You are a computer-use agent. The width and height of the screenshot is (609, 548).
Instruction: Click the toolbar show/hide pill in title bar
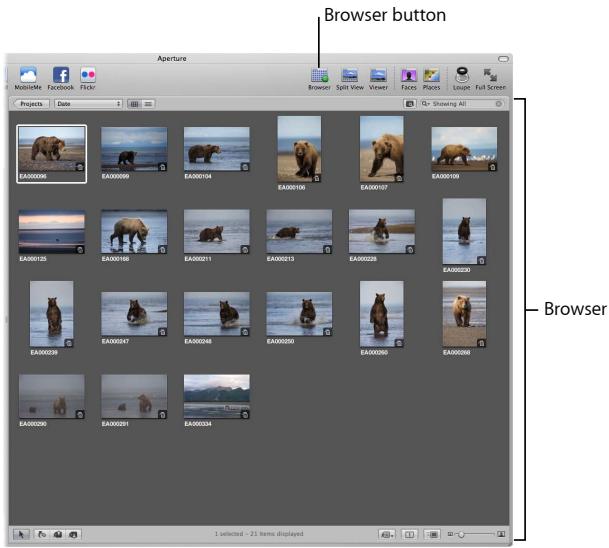[503, 59]
